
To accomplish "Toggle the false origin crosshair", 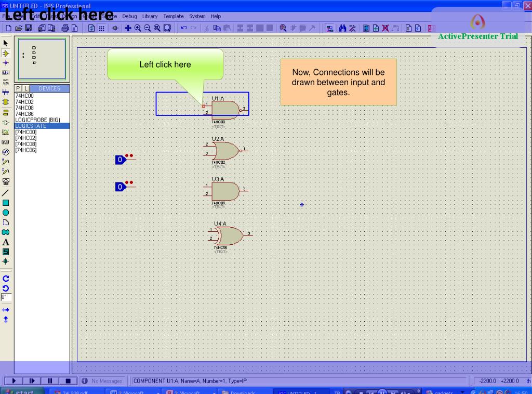I will point(115,28).
